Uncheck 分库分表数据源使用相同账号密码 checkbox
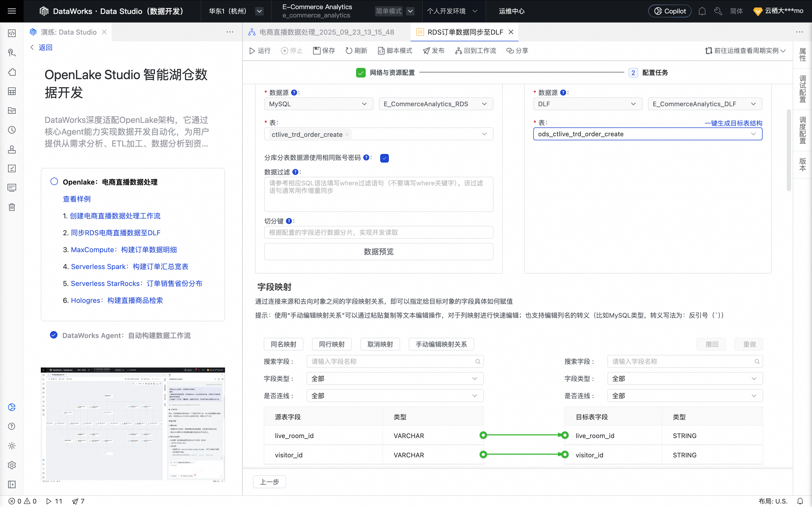The height and width of the screenshot is (507, 812). (x=385, y=158)
